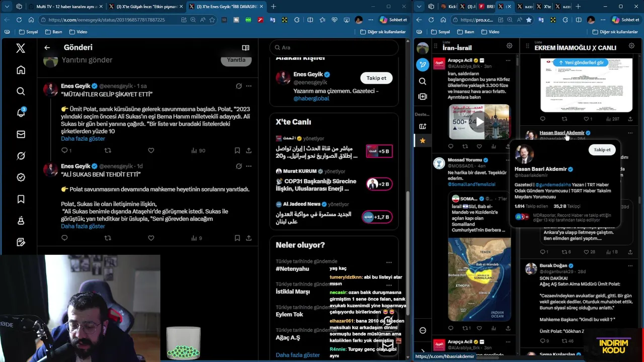Expand ALİ SUKAS post's Daha fazla göster

click(x=83, y=226)
